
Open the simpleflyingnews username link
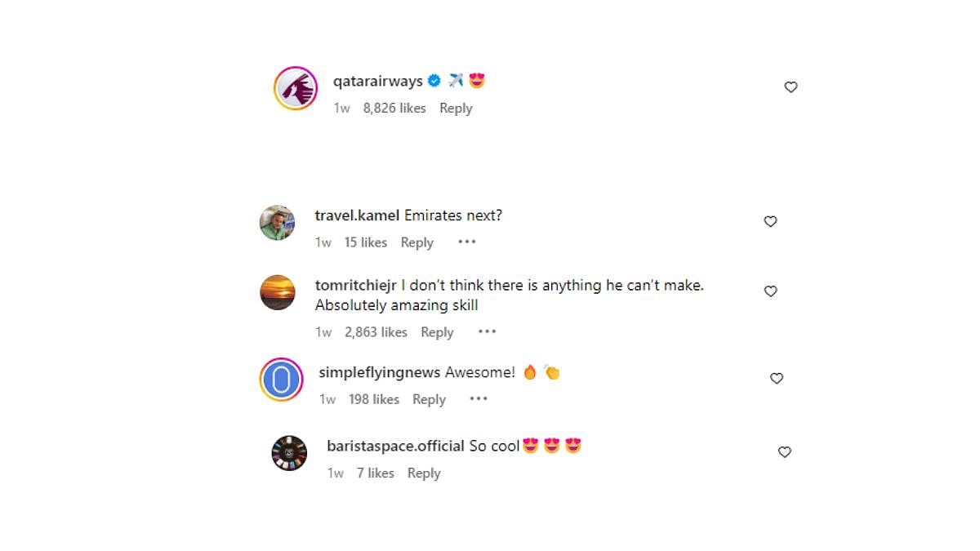pos(380,372)
